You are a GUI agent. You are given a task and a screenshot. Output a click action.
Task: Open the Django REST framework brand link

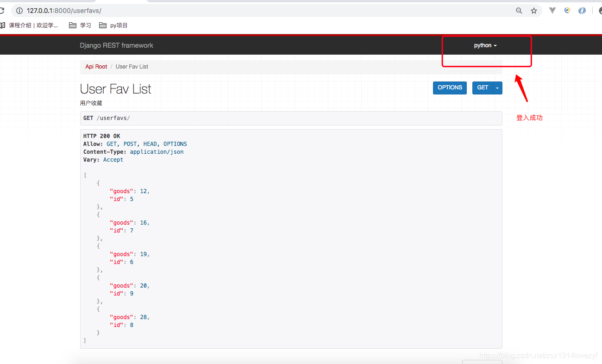click(116, 45)
